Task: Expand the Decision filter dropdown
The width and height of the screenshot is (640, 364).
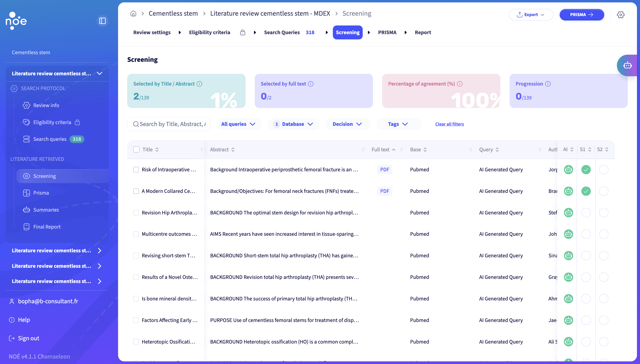Action: (x=347, y=124)
